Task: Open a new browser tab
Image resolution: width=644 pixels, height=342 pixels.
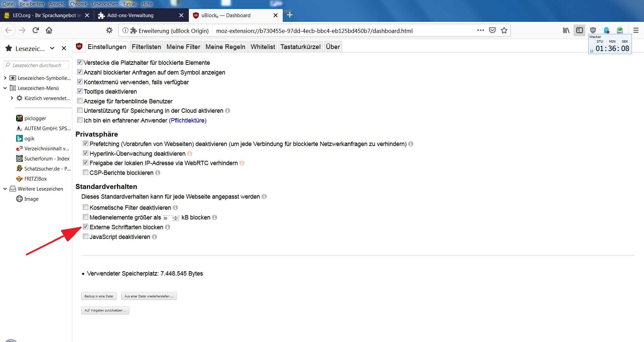Action: click(x=290, y=15)
